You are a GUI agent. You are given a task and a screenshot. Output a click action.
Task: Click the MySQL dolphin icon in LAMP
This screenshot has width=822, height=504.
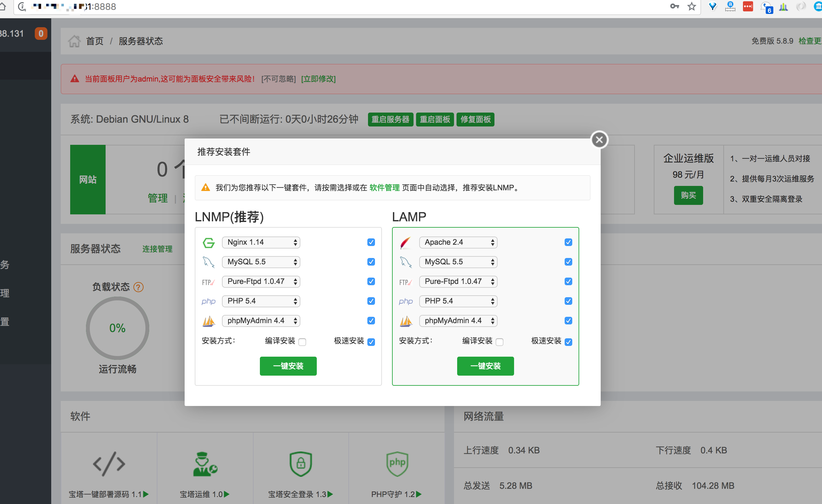(406, 262)
